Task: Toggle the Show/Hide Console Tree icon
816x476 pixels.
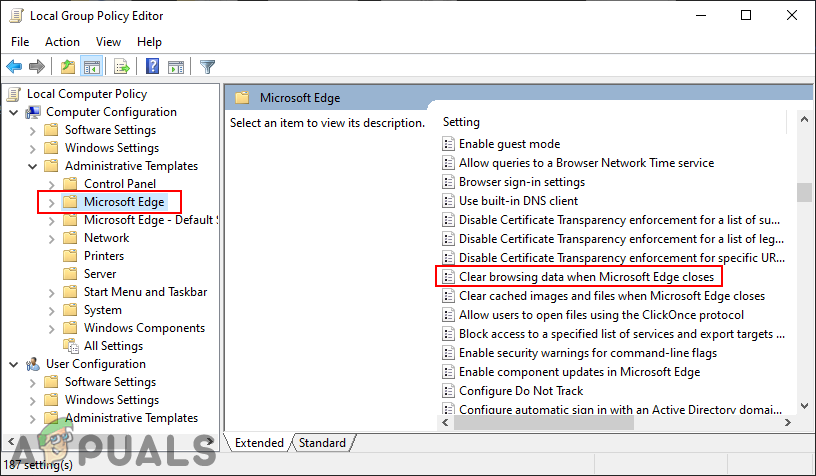Action: 91,67
